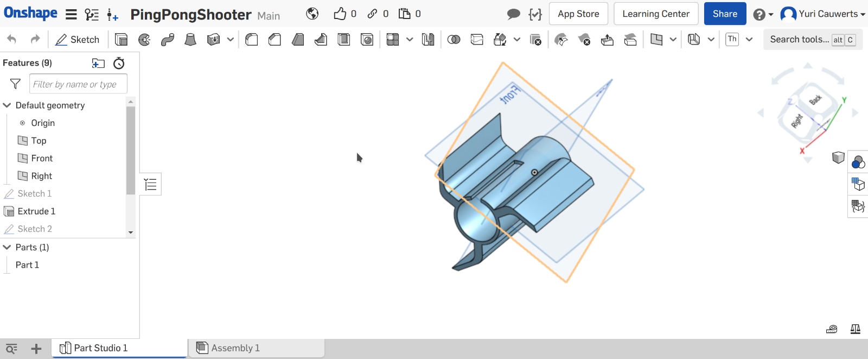Viewport: 868px width, 359px height.
Task: Open the versions and history tree icon
Action: point(92,15)
